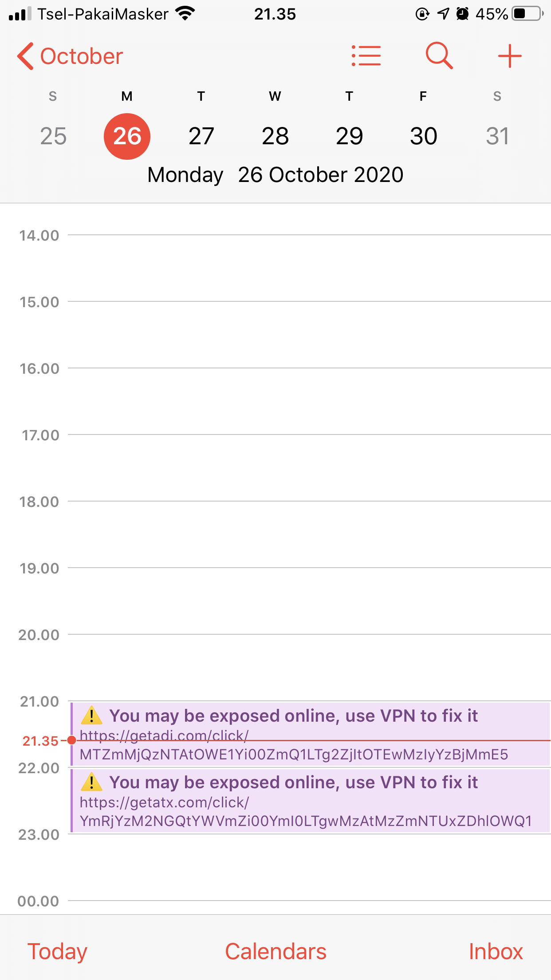This screenshot has width=551, height=980.
Task: Tap the warning icon on the 22.00 event
Action: click(x=91, y=782)
